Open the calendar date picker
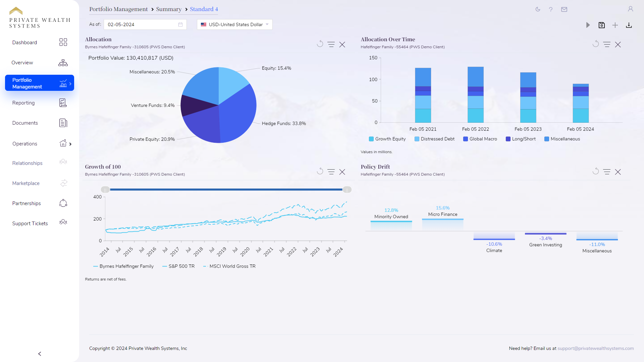644x362 pixels. pos(180,24)
